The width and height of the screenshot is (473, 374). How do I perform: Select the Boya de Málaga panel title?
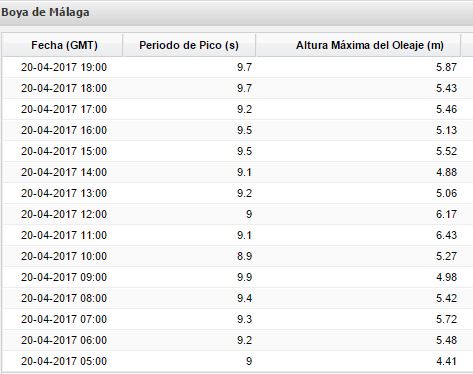pos(45,12)
